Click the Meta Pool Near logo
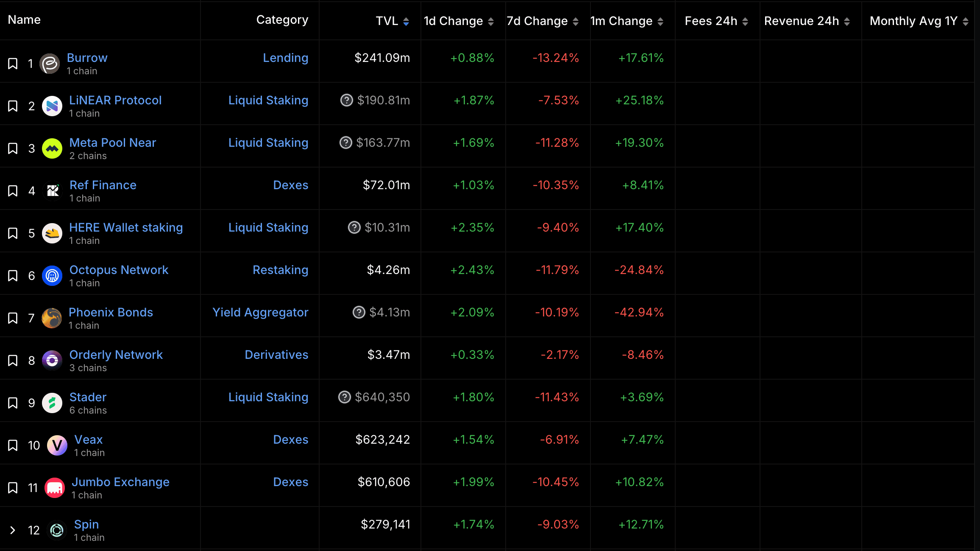This screenshot has width=980, height=551. coord(52,148)
